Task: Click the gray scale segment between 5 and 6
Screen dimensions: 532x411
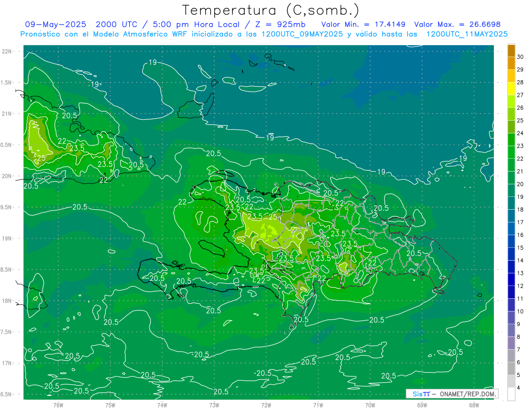Action: click(x=511, y=368)
